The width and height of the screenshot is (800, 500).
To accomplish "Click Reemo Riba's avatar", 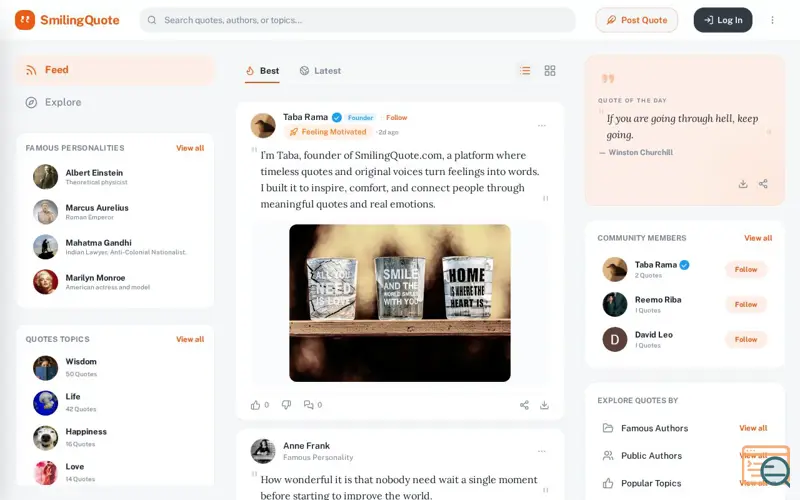I will (x=615, y=304).
